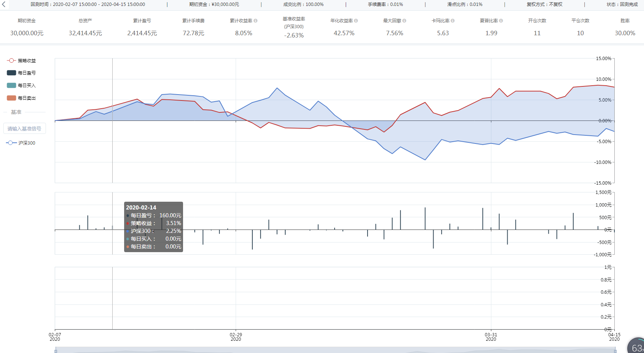The height and width of the screenshot is (353, 644).
Task: Focus the 请输入基准信号 input field
Action: click(24, 128)
